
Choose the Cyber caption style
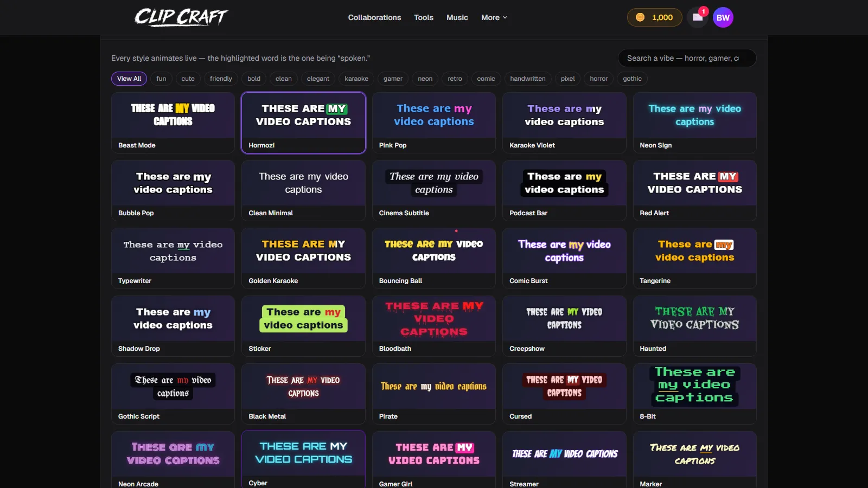tap(303, 459)
